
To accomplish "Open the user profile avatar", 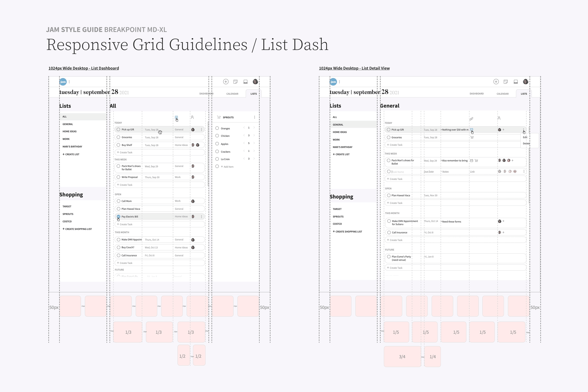I will point(255,82).
